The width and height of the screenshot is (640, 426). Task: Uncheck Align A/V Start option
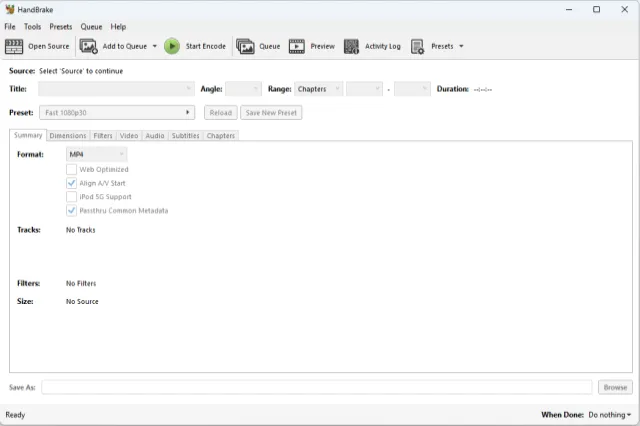click(x=71, y=184)
